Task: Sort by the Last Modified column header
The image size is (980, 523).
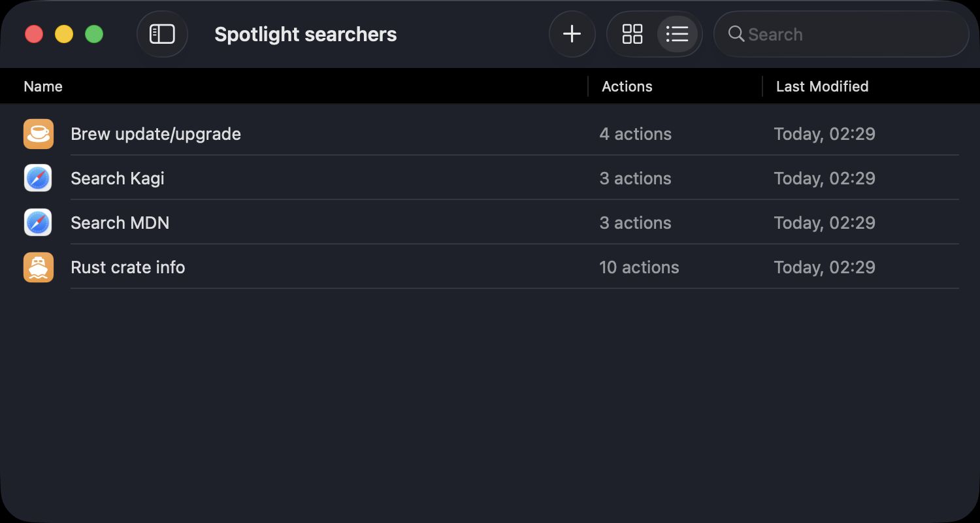Action: [x=822, y=86]
